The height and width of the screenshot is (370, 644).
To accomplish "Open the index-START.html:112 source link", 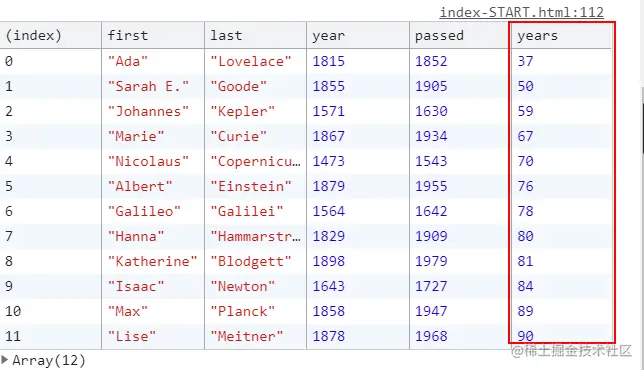I will 521,12.
